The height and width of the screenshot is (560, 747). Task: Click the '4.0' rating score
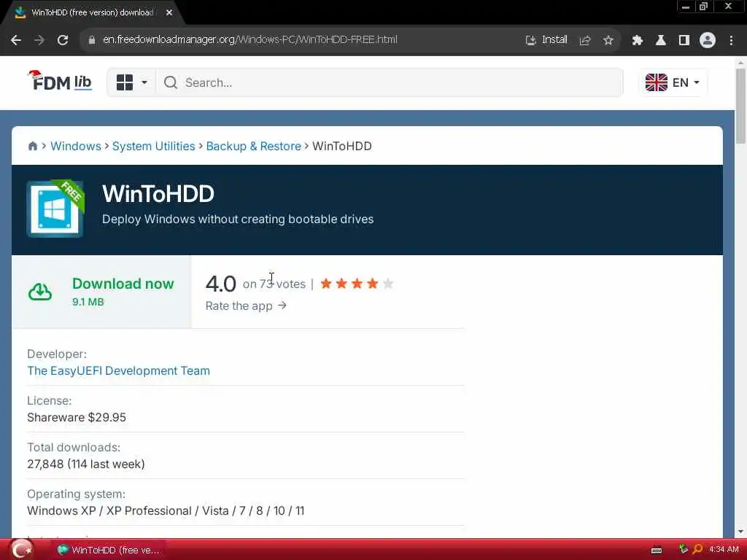(220, 284)
